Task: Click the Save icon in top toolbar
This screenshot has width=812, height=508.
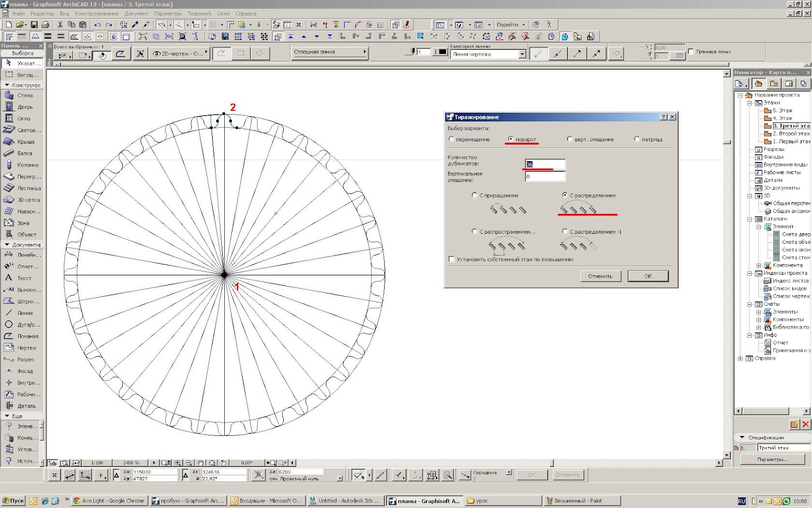Action: point(34,24)
